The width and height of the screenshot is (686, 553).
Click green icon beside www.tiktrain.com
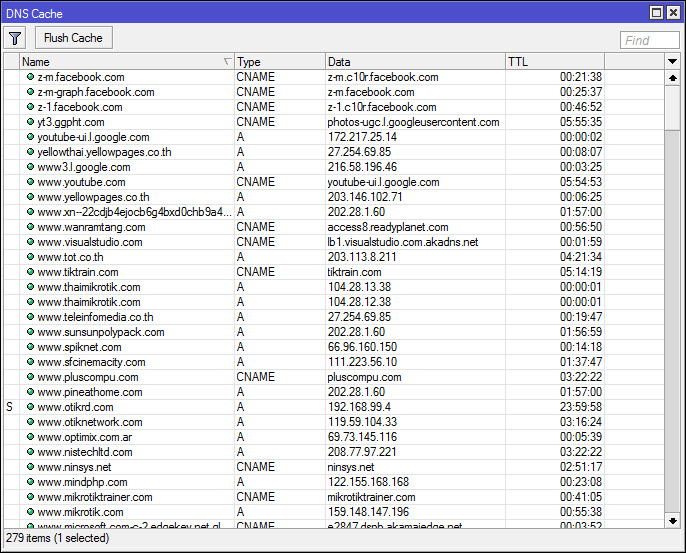coord(30,272)
